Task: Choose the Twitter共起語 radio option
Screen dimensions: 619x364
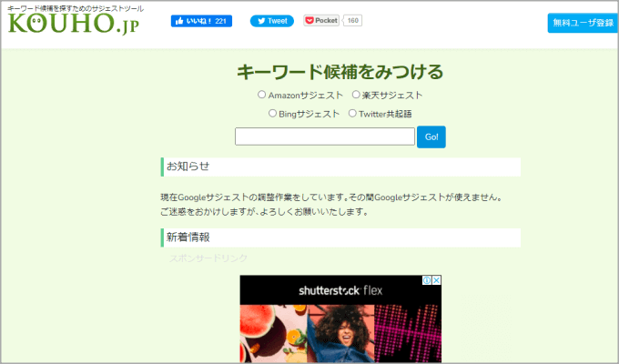Action: [x=352, y=114]
